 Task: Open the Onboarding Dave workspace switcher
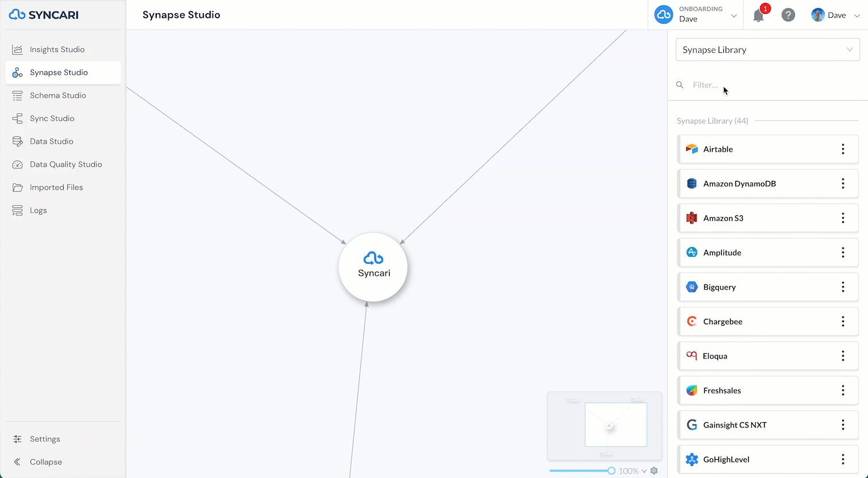[697, 15]
